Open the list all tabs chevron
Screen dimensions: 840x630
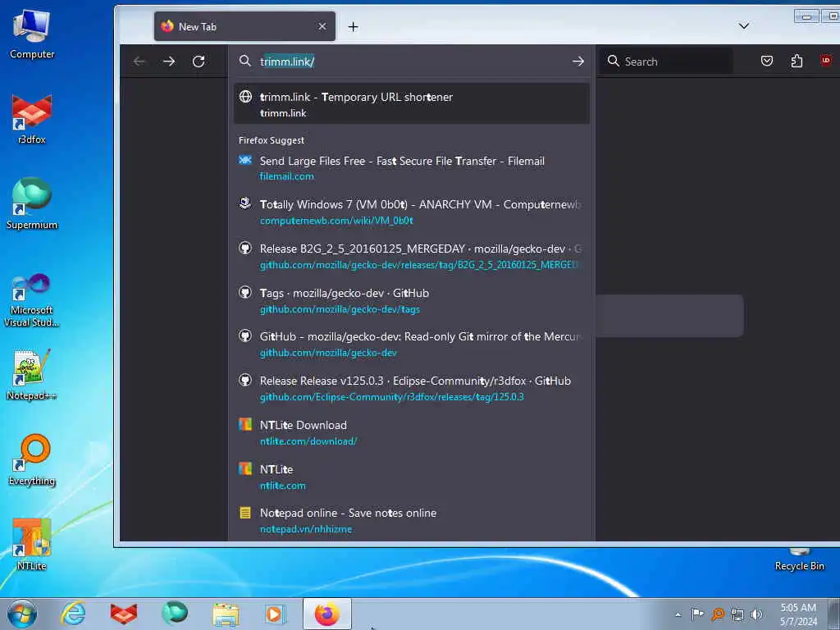pyautogui.click(x=743, y=25)
